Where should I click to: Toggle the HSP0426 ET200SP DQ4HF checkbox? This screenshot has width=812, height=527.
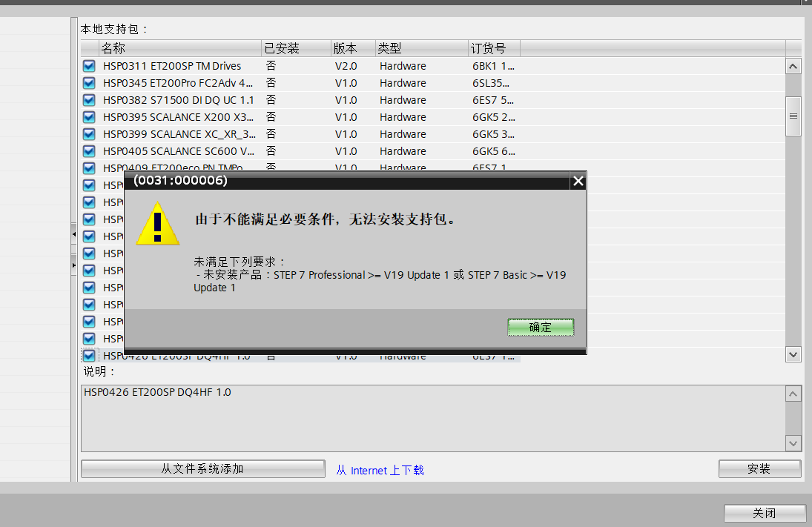click(x=89, y=356)
